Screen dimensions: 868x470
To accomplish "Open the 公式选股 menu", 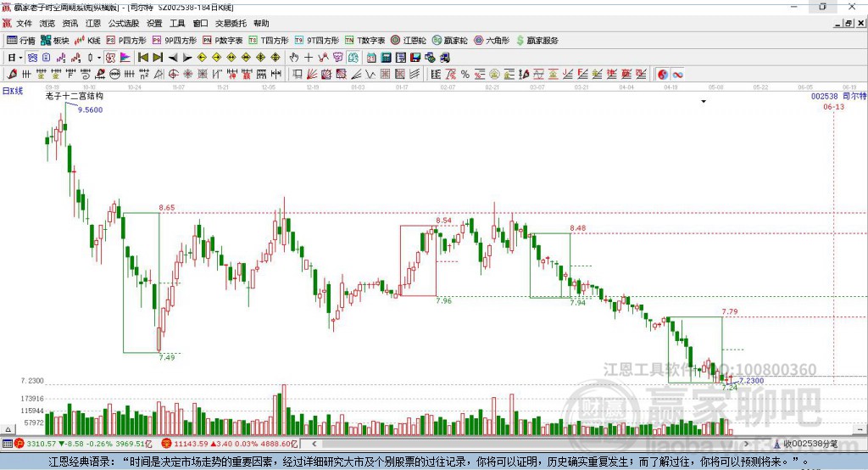I will tap(124, 23).
